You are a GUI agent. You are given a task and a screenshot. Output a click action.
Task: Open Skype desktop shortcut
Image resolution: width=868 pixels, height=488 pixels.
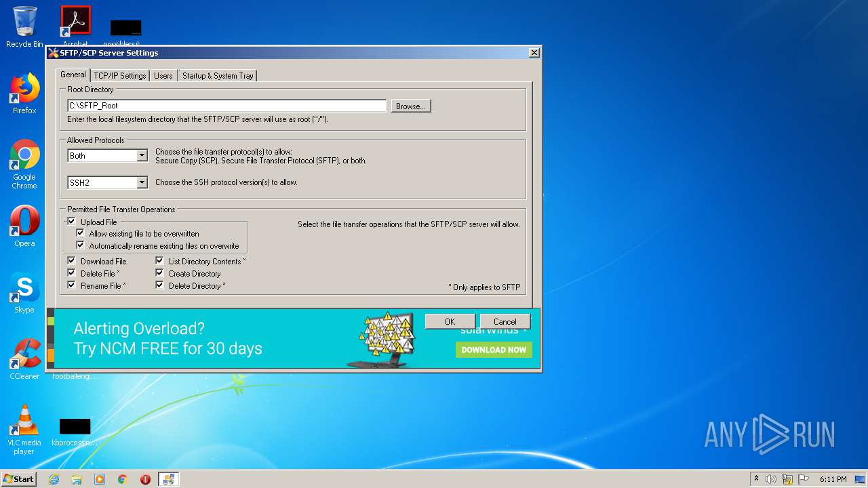point(24,293)
